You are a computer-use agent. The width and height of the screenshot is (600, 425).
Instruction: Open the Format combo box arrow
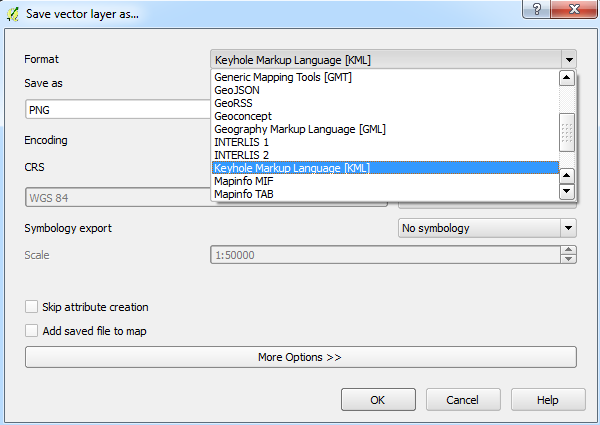click(x=569, y=60)
